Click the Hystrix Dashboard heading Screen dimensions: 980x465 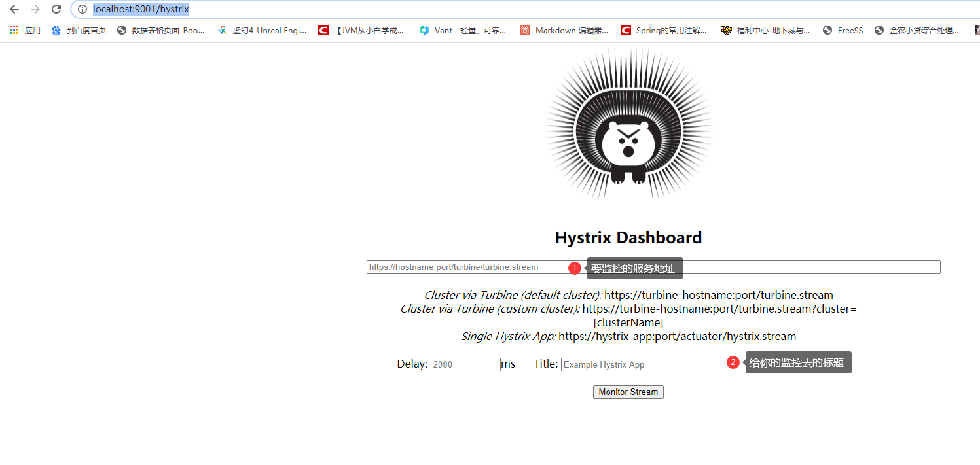point(628,237)
